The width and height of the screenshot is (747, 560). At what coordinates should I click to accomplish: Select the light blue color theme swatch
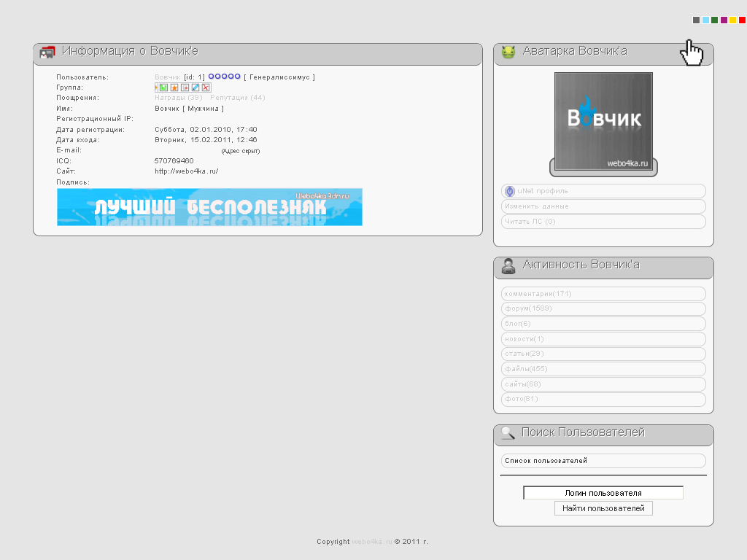point(705,20)
